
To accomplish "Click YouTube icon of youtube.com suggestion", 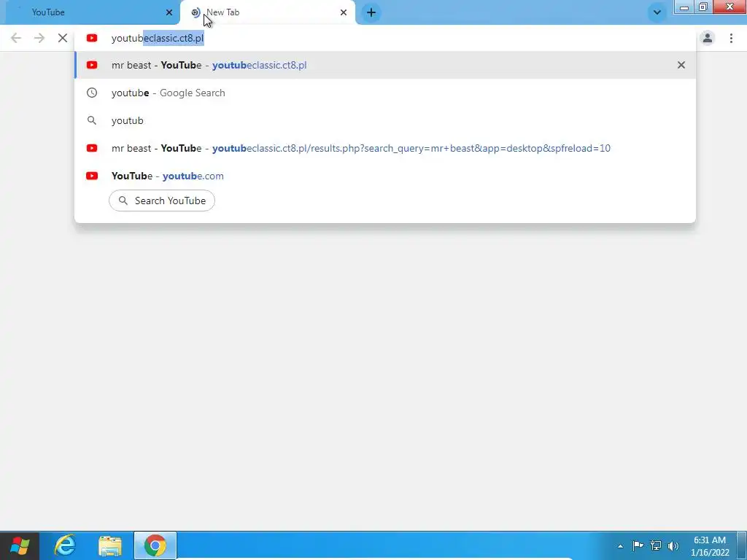I will tap(92, 176).
